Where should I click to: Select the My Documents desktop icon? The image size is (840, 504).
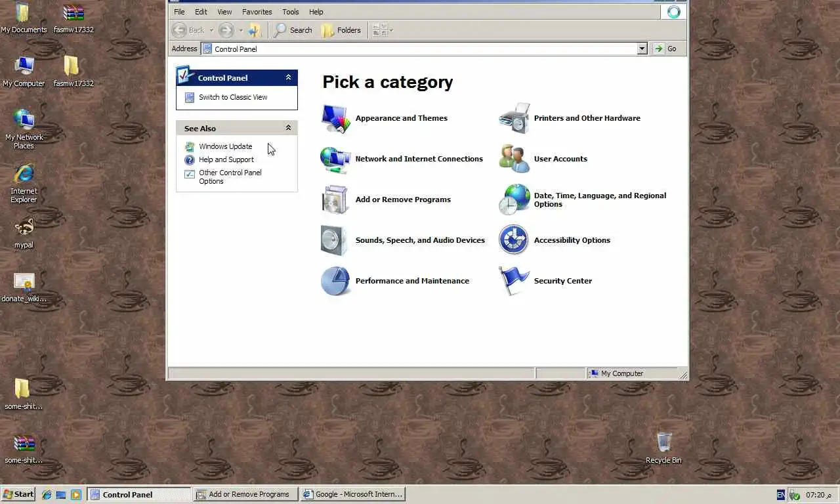click(x=24, y=18)
